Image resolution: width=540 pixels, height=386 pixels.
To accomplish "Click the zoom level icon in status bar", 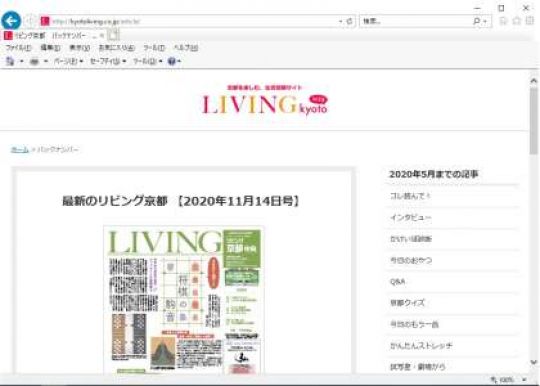I will pos(494,380).
